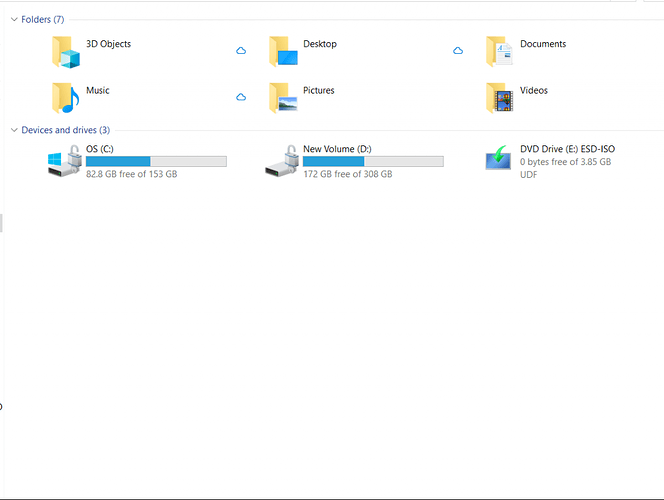
Task: Click the OS (C:) storage usage bar
Action: pos(156,161)
